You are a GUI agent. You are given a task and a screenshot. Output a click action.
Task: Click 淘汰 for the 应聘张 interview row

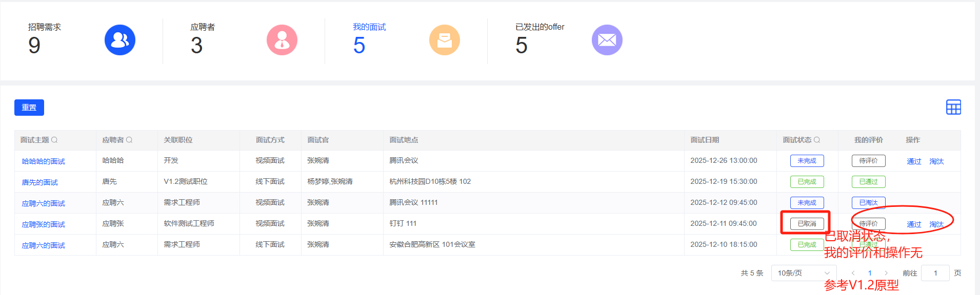point(936,224)
